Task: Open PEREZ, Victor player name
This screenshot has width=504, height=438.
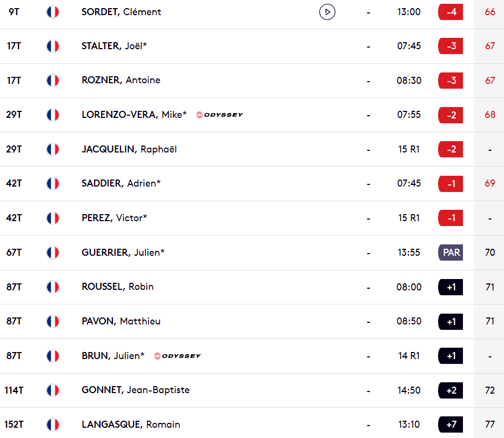Action: click(x=115, y=218)
